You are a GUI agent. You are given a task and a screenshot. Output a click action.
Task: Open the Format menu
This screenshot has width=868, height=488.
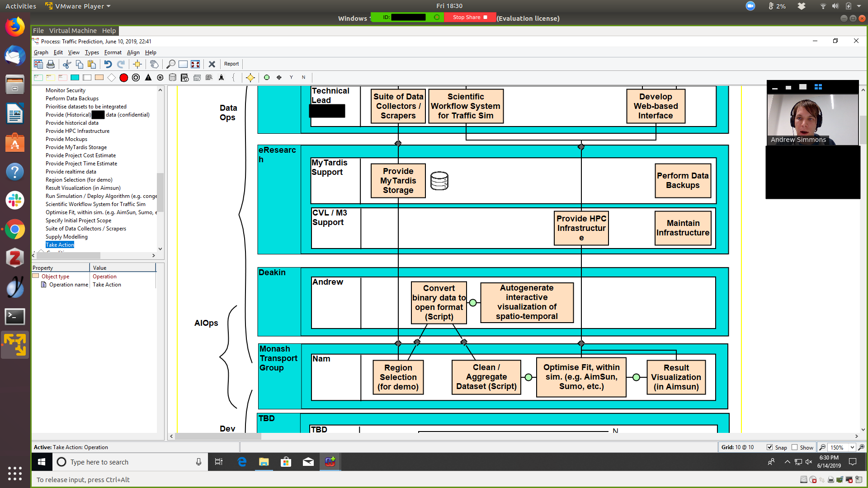(113, 52)
